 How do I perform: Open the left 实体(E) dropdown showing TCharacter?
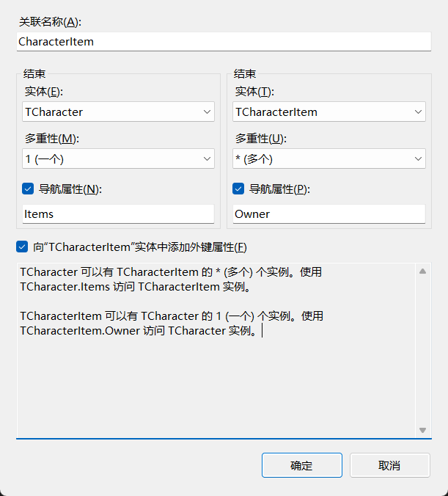[x=118, y=112]
